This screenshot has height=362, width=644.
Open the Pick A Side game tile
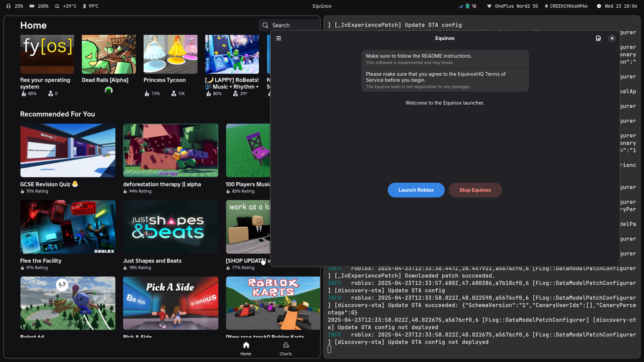tap(170, 303)
